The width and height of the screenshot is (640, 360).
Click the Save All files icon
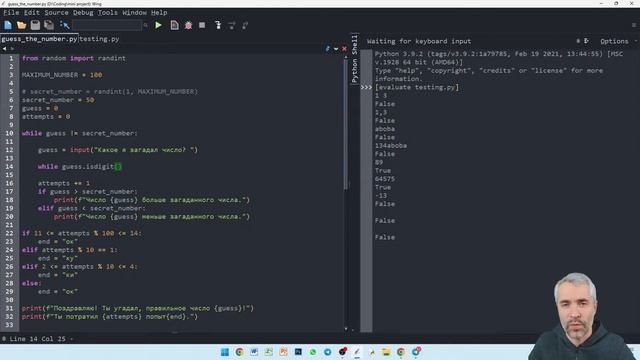[49, 25]
